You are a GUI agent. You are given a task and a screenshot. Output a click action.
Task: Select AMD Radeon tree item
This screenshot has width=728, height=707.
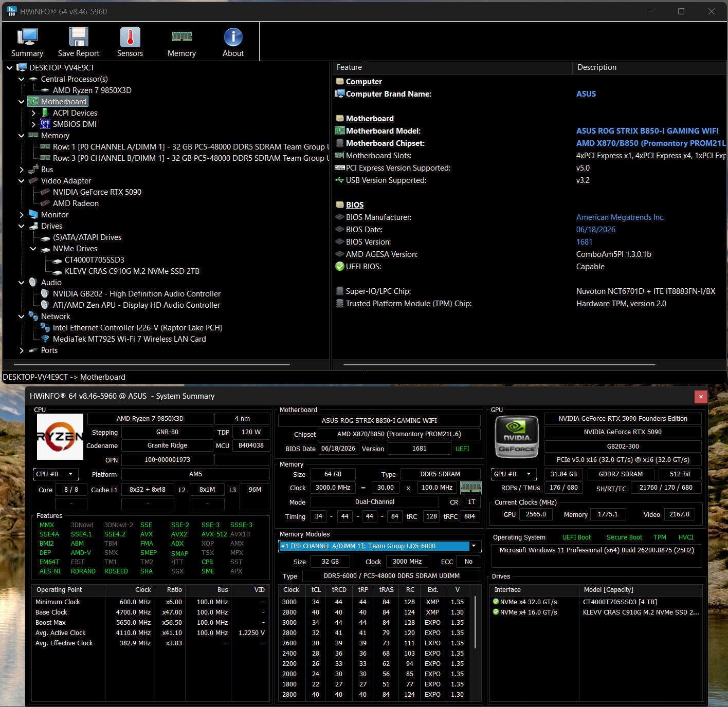tap(76, 203)
